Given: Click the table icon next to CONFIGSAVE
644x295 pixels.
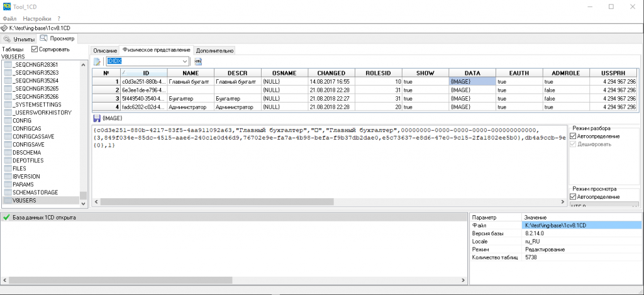Looking at the screenshot, I should [8, 145].
